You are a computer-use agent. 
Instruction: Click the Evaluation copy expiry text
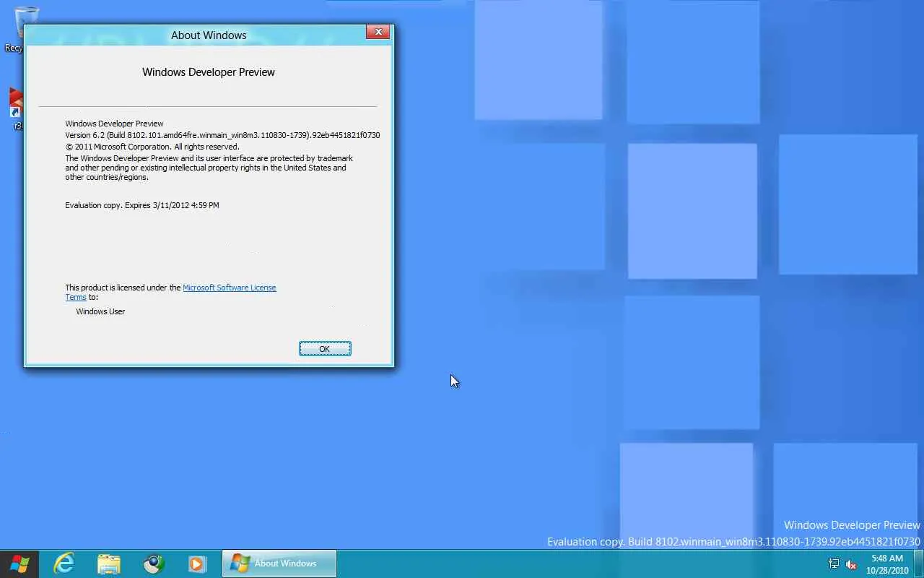[x=142, y=205]
